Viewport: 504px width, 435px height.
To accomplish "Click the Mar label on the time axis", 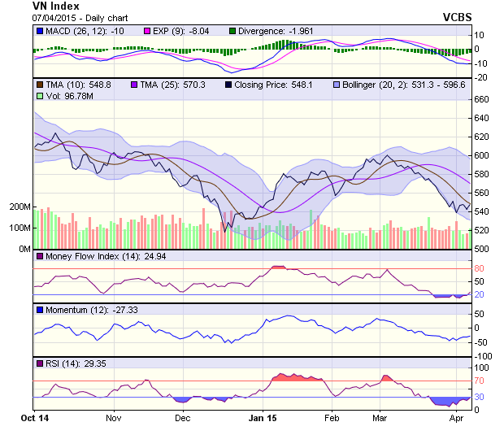I will pyautogui.click(x=380, y=418).
